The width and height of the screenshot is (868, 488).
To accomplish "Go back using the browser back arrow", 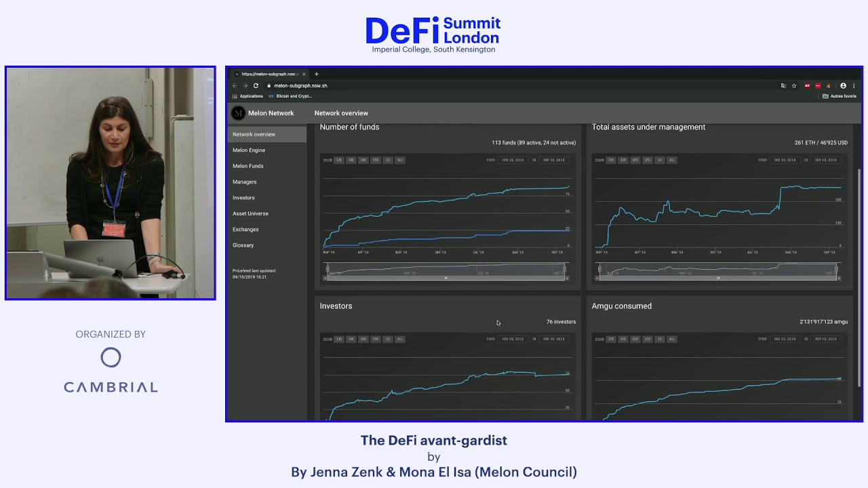I will coord(235,86).
